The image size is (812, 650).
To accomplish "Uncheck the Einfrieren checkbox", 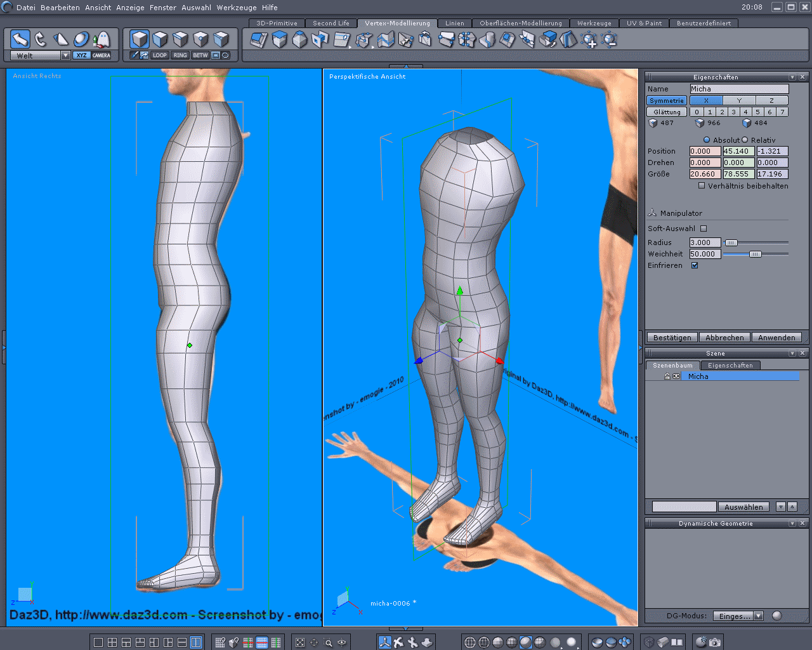I will tap(695, 265).
